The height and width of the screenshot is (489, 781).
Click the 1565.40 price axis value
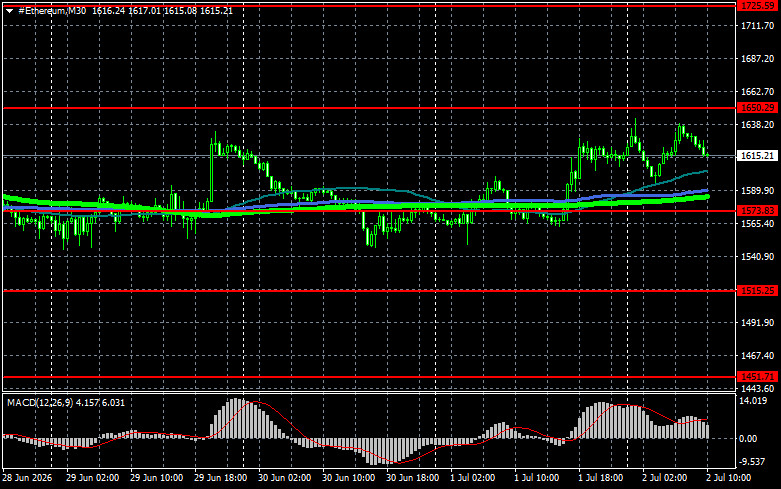coord(758,224)
